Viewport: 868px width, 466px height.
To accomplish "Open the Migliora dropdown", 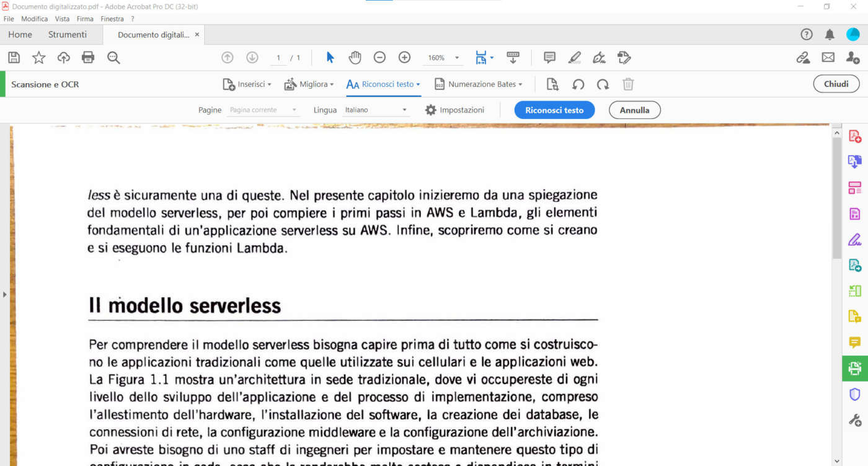I will 309,84.
